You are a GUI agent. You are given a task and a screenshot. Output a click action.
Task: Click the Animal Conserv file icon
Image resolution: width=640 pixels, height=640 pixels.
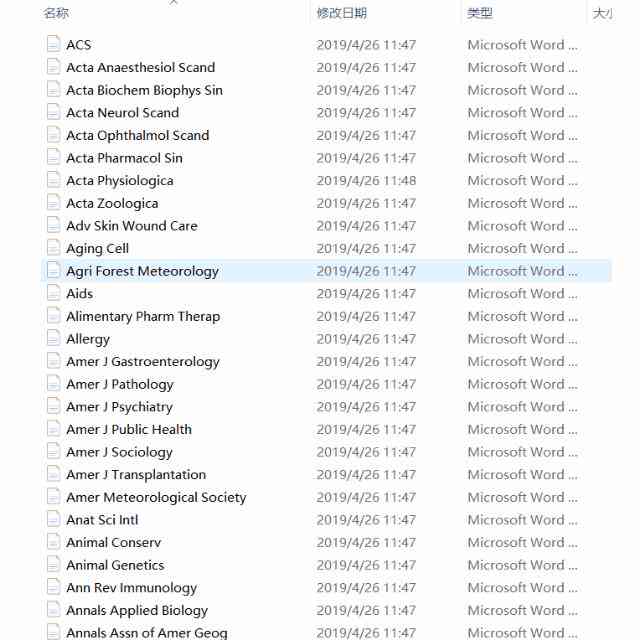[x=53, y=542]
